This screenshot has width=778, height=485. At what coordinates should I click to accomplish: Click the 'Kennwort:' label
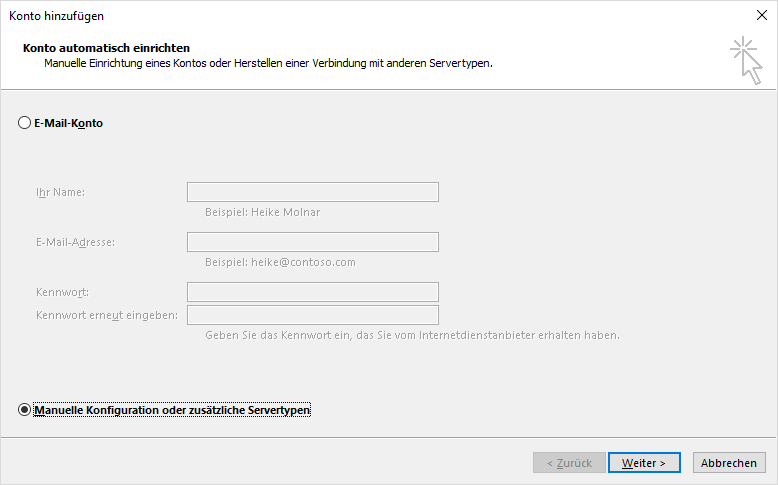[x=62, y=292]
